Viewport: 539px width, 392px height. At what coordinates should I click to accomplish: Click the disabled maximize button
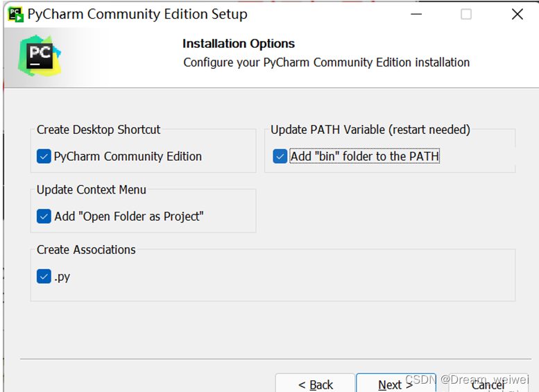[466, 15]
